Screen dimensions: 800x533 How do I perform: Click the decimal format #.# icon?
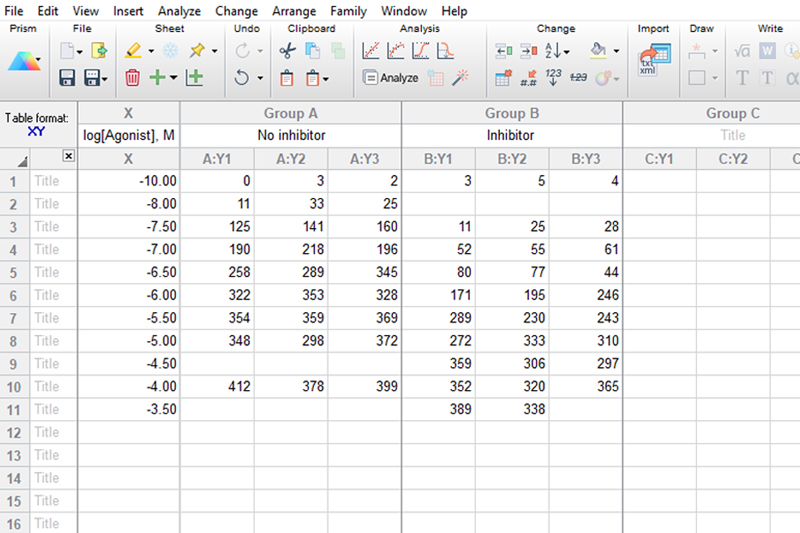pos(529,77)
